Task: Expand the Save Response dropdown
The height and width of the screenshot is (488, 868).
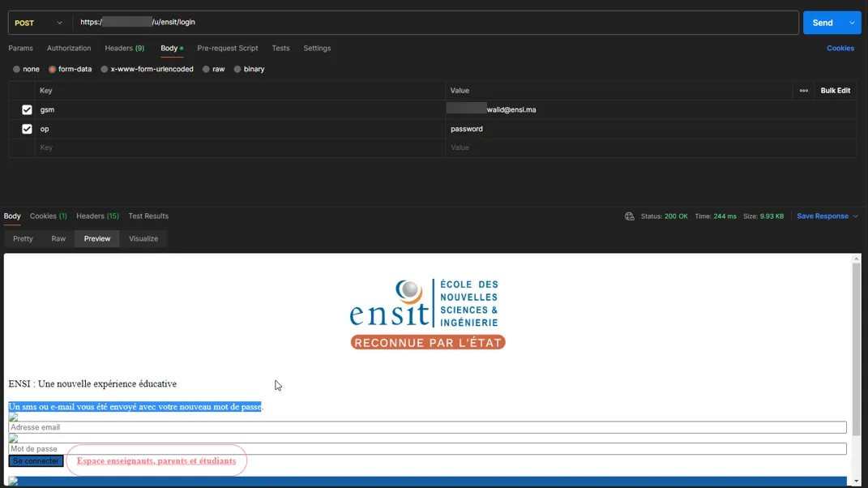Action: tap(855, 216)
